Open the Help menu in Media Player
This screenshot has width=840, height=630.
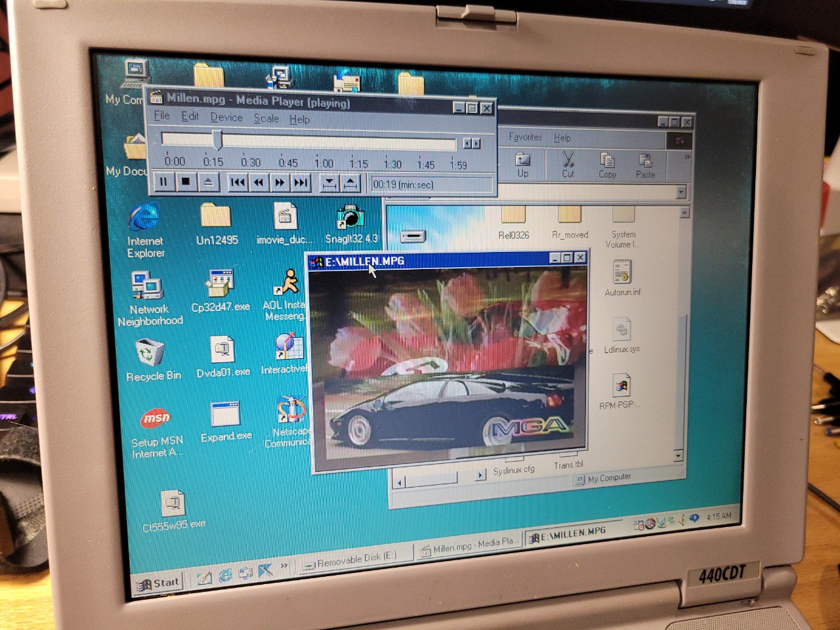(x=300, y=119)
